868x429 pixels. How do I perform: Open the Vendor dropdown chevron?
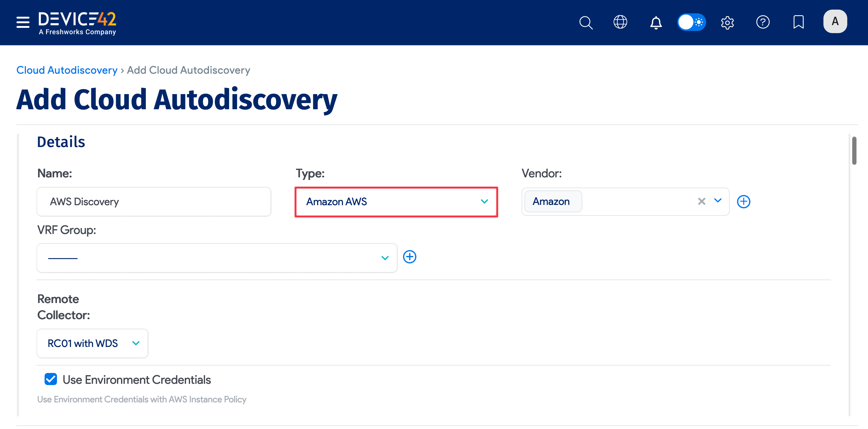click(x=718, y=201)
